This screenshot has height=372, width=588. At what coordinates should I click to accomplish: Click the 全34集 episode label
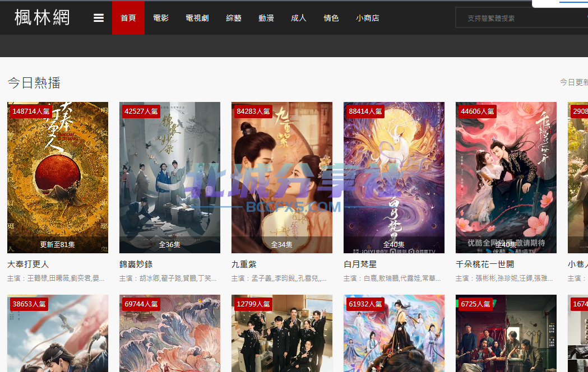click(x=282, y=245)
